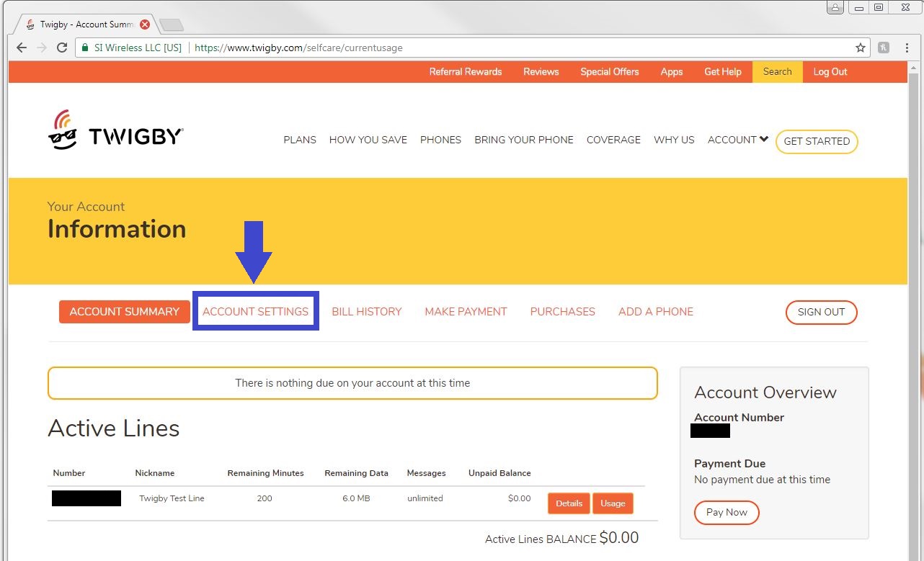Open the Chrome user profile icon
924x561 pixels.
pos(835,8)
